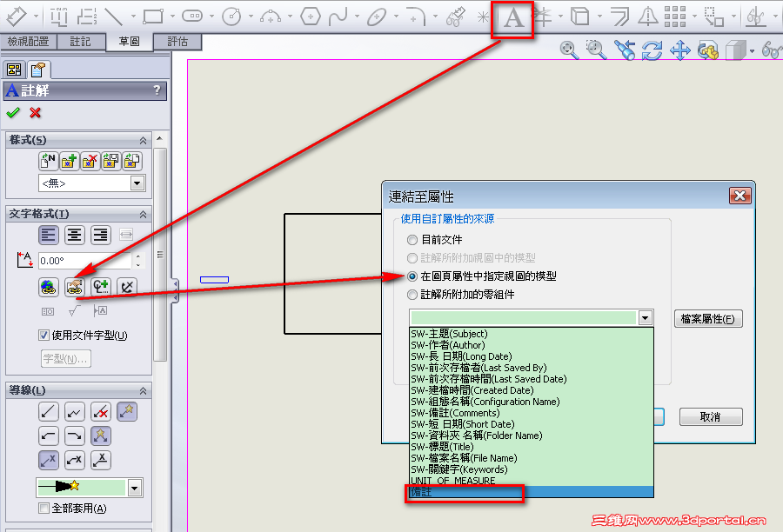Screen dimensions: 783x532
Task: Switch to the 評估 tab
Action: 178,40
